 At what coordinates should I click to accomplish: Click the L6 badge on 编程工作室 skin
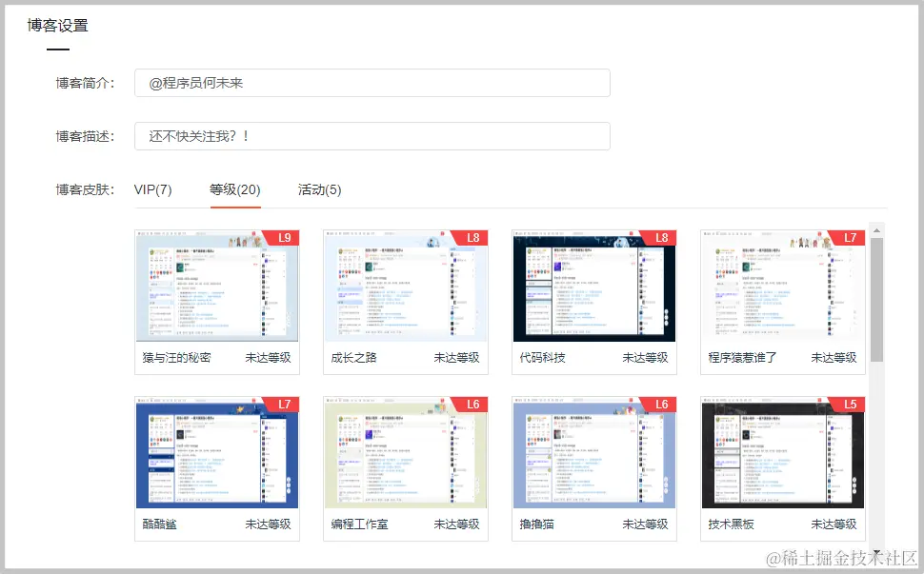click(x=473, y=404)
